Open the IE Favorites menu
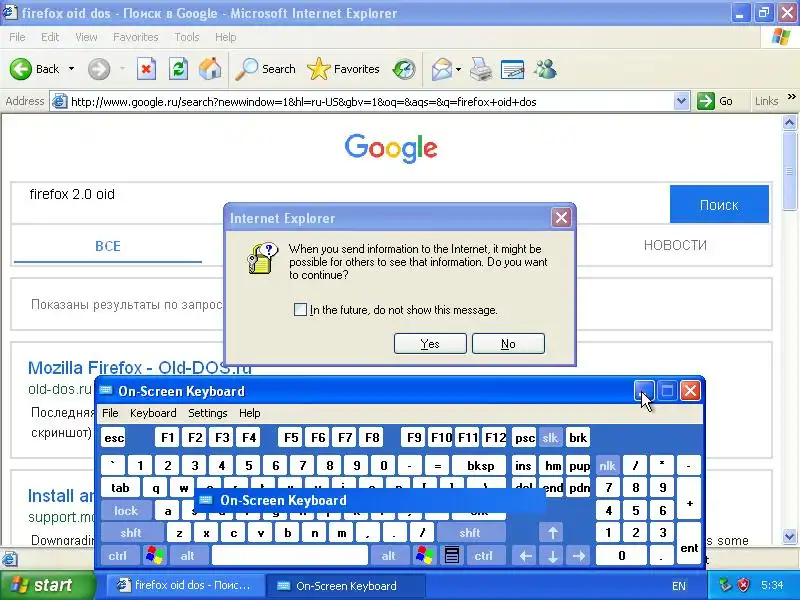800x600 pixels. click(x=136, y=37)
